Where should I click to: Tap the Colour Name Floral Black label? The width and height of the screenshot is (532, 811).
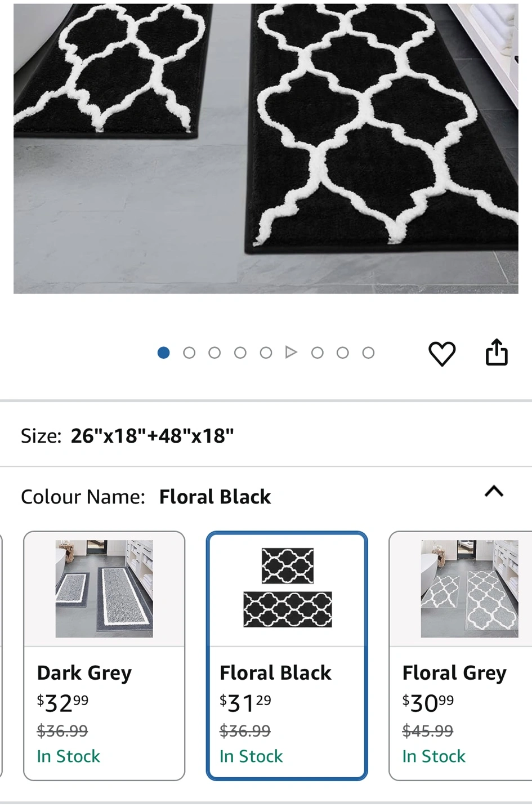coord(146,497)
